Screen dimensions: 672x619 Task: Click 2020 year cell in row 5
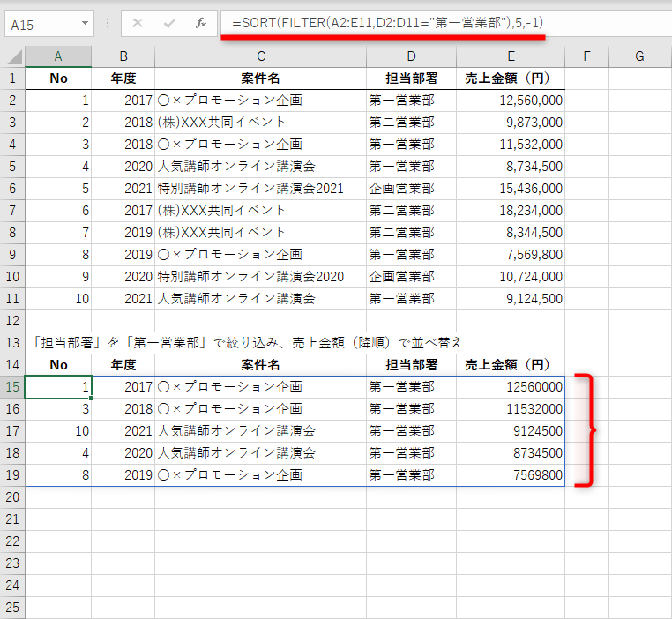click(123, 167)
